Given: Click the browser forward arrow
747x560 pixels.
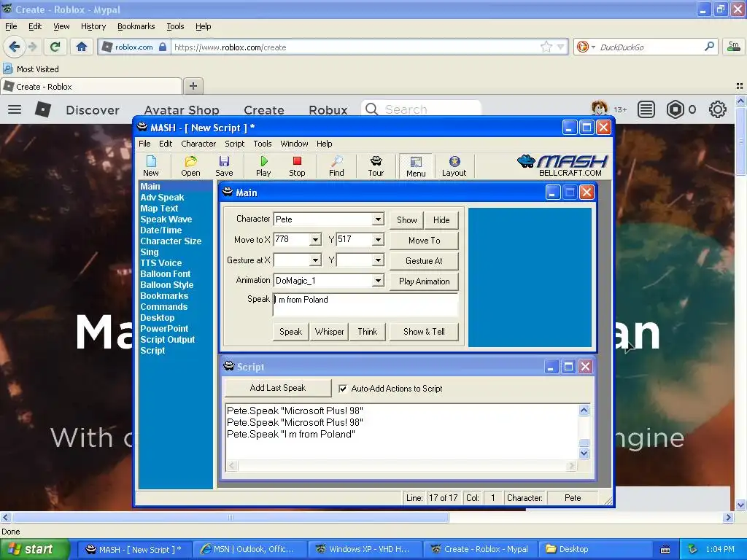Looking at the screenshot, I should (x=32, y=47).
